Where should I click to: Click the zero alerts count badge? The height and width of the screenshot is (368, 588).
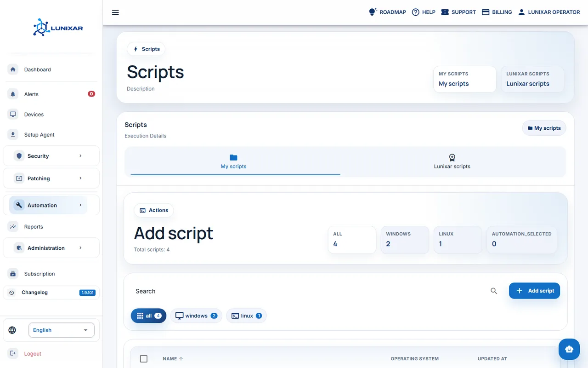(x=91, y=94)
